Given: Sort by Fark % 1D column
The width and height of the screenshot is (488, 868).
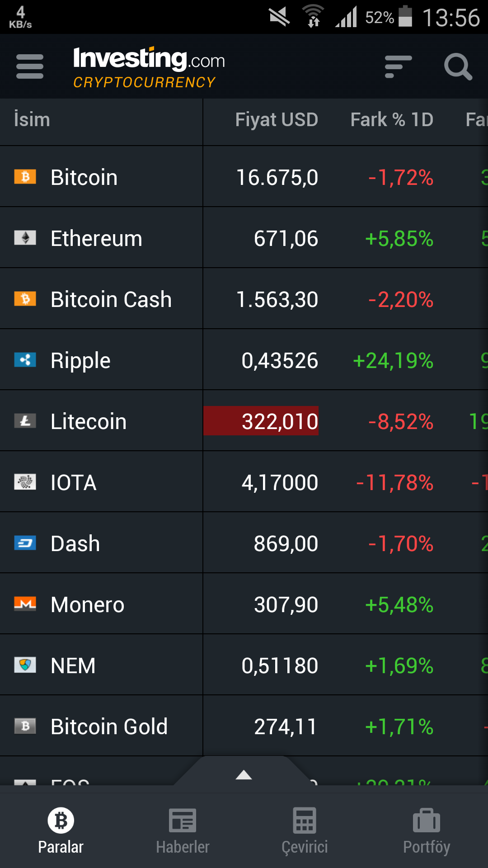Looking at the screenshot, I should tap(392, 120).
